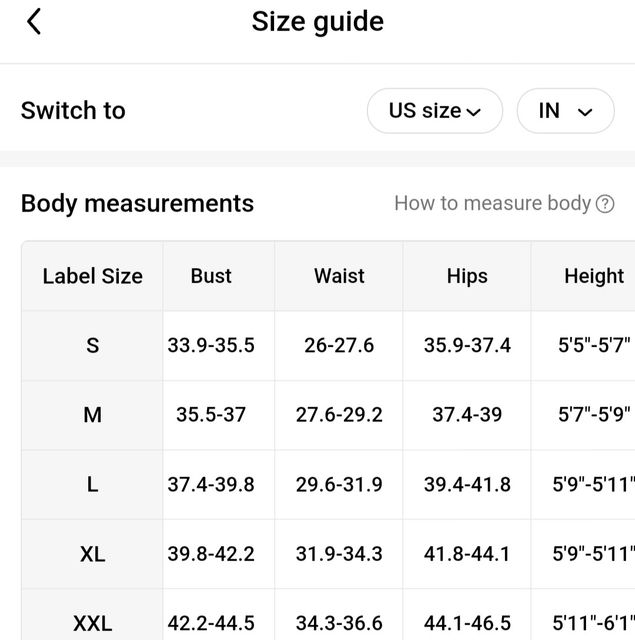This screenshot has width=635, height=640.
Task: Click the Waist column header
Action: point(339,276)
